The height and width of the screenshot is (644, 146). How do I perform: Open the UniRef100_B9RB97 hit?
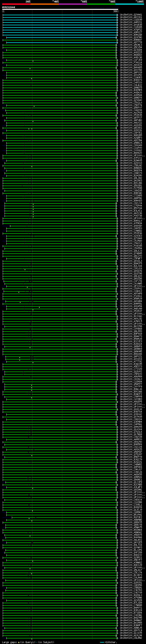131,40
